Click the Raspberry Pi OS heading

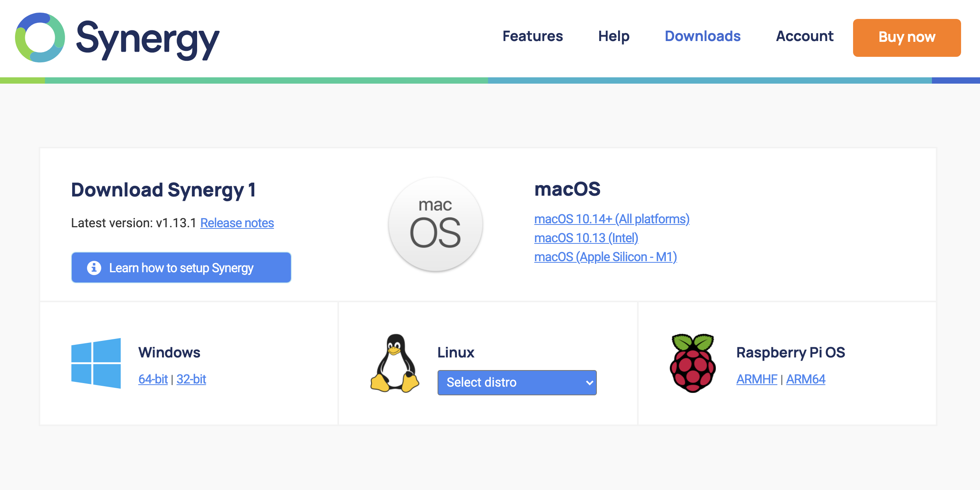point(790,352)
